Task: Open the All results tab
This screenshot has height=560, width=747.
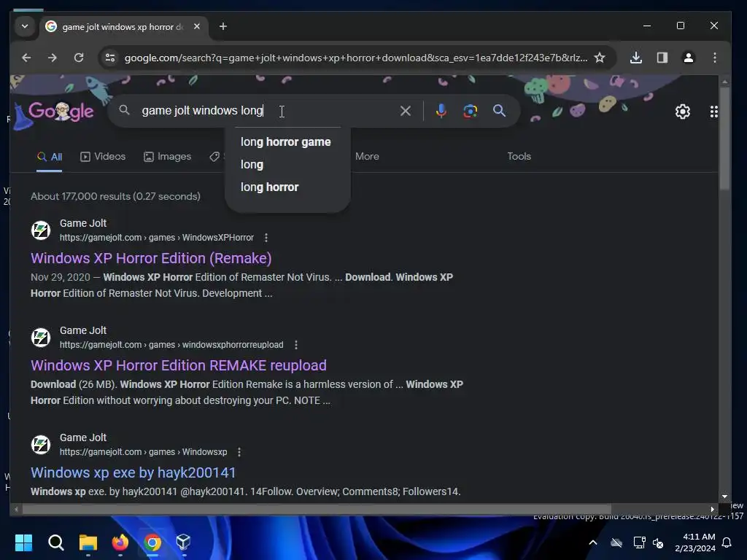Action: pos(50,157)
